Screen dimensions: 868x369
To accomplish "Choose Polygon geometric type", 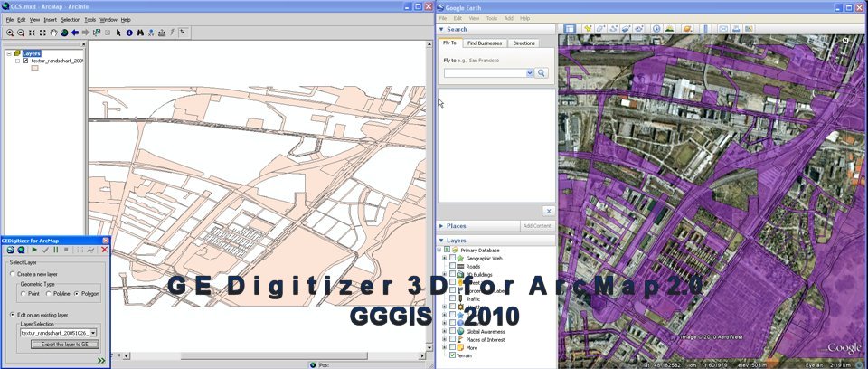I will [76, 294].
